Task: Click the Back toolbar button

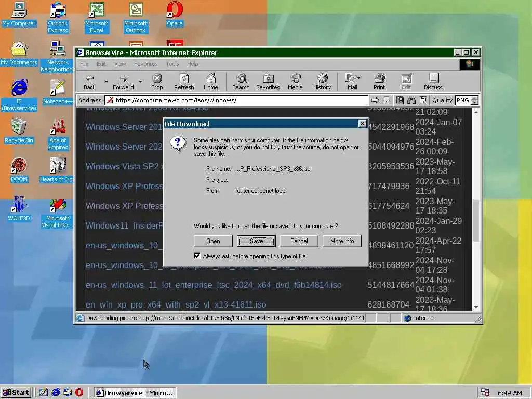Action: [x=89, y=82]
